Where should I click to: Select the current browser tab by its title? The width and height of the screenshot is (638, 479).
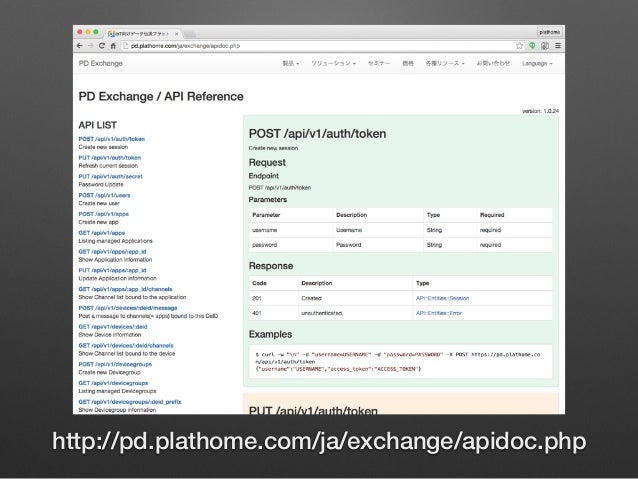(142, 34)
